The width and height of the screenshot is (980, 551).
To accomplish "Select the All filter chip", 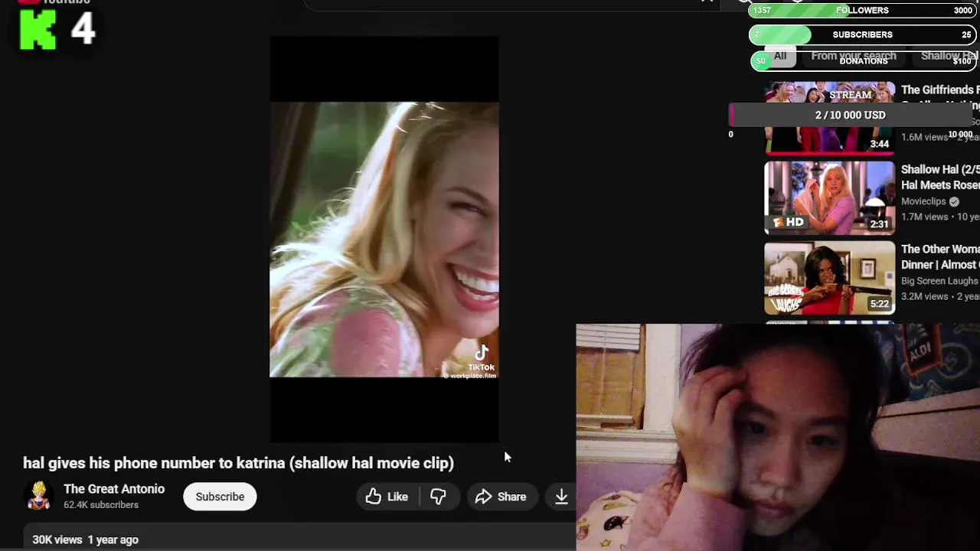I will coord(779,56).
